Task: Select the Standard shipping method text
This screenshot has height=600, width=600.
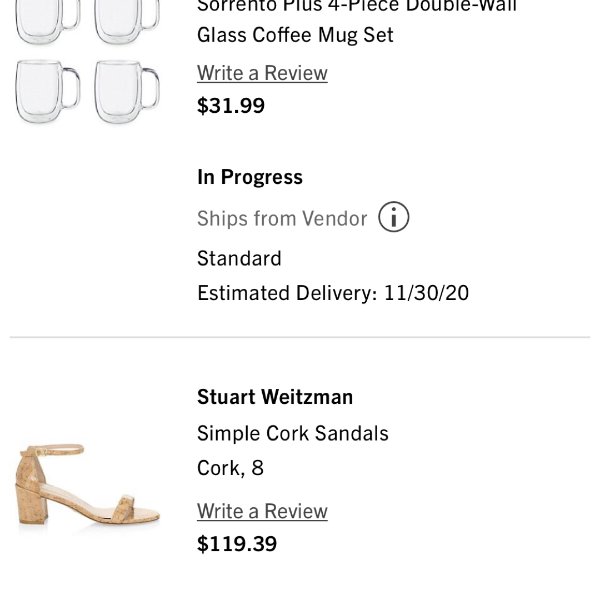Action: coord(239,258)
